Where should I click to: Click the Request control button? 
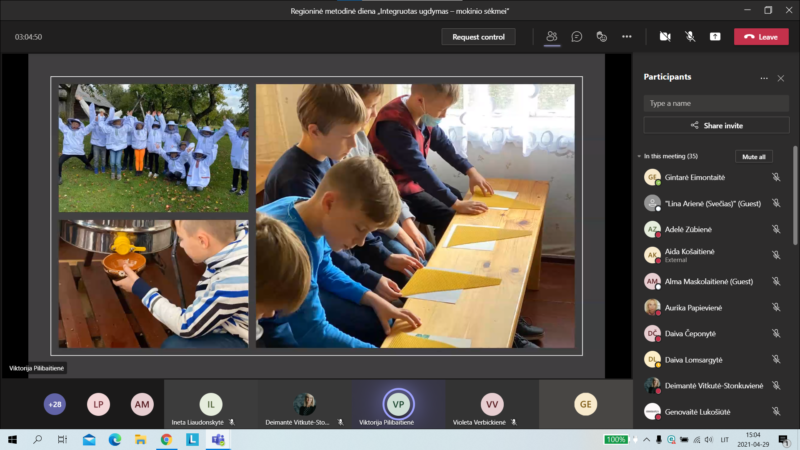tap(478, 37)
